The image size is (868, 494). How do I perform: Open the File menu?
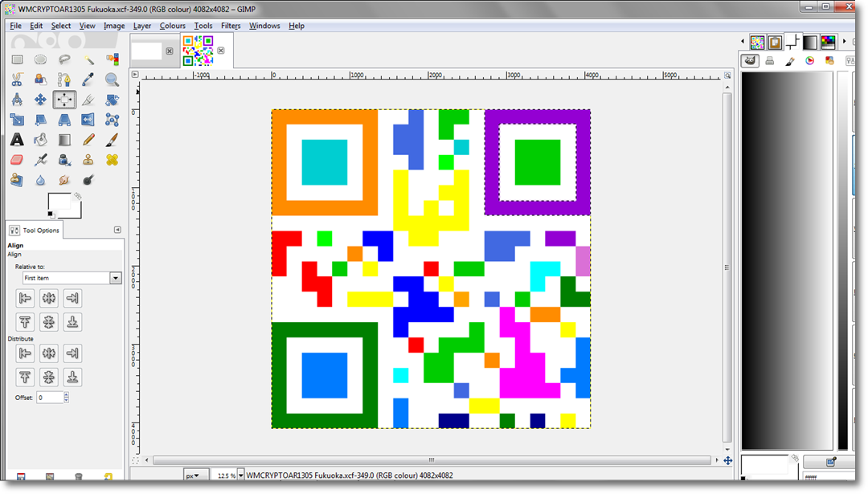15,26
